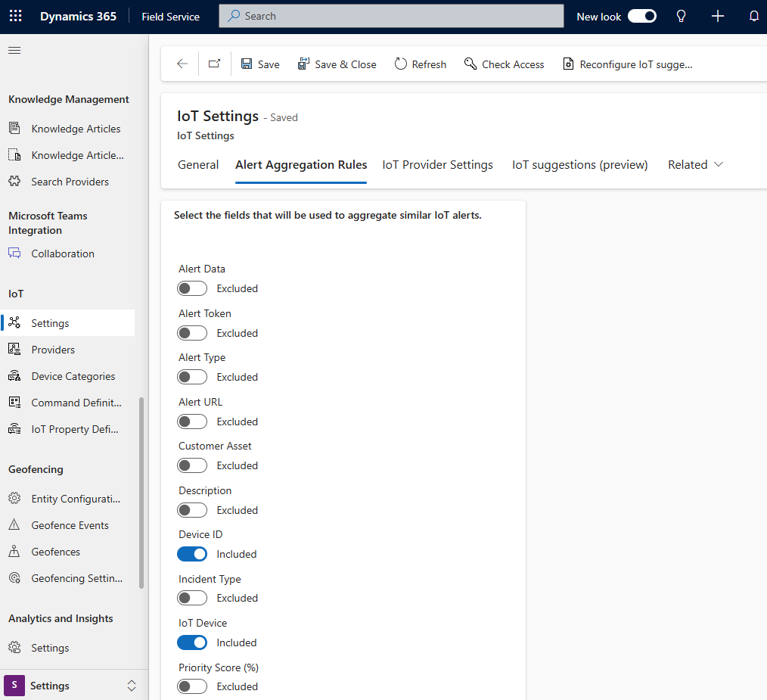
Task: Click the Collaboration chat icon
Action: 14,253
